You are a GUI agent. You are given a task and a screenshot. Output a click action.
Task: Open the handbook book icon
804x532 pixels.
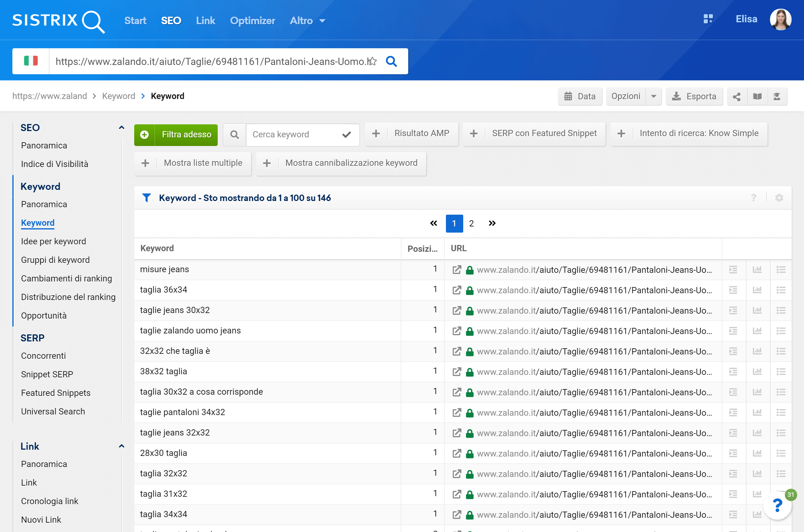click(x=757, y=97)
